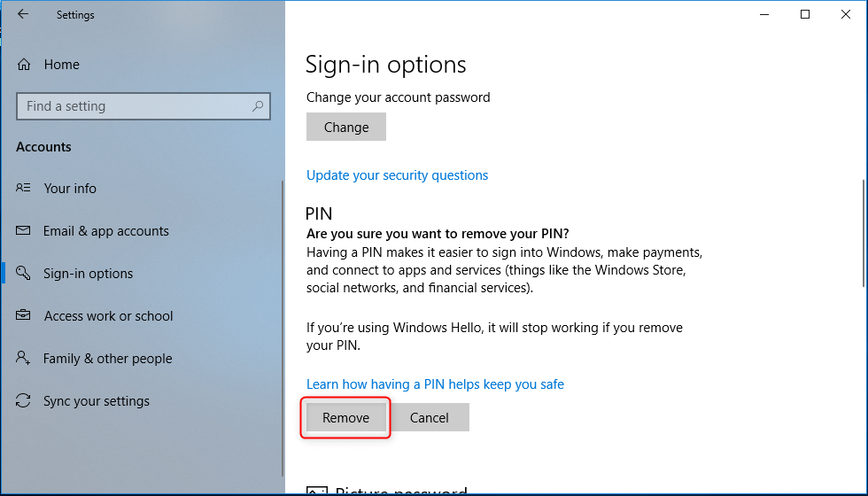
Task: Click the Find a setting search box
Action: coord(133,106)
